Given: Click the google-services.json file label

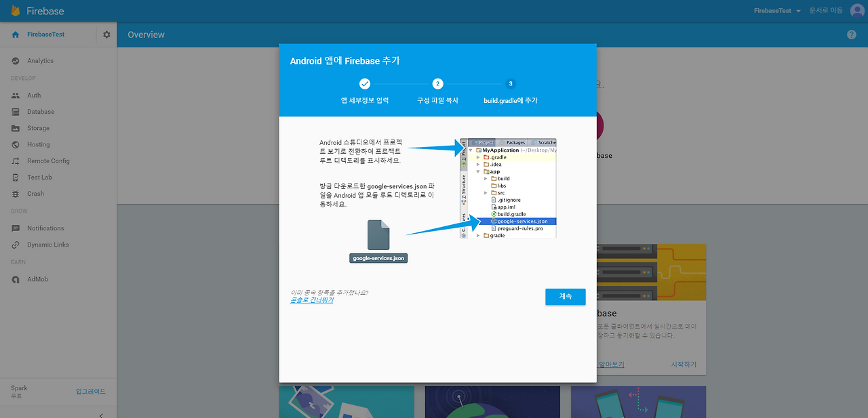Looking at the screenshot, I should (x=379, y=258).
